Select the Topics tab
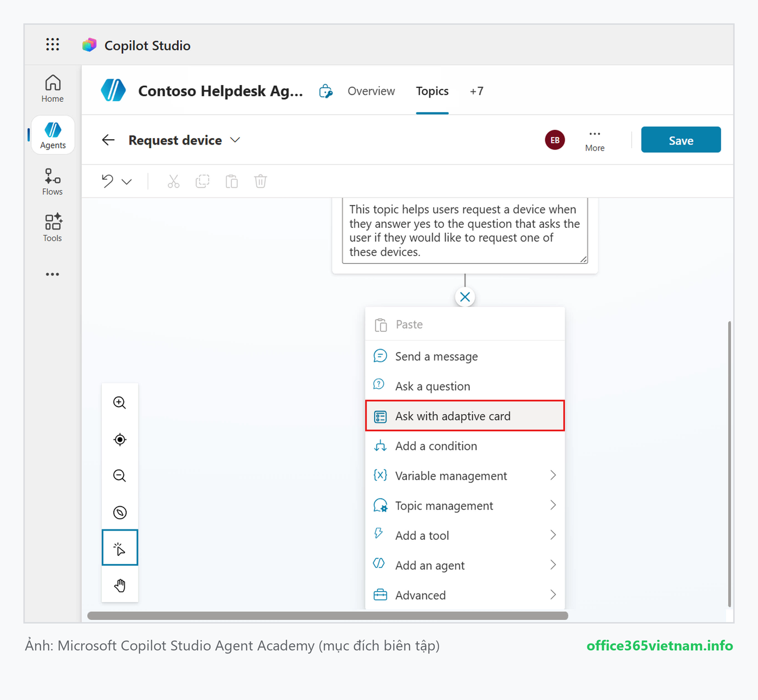This screenshot has width=758, height=700. [x=432, y=91]
